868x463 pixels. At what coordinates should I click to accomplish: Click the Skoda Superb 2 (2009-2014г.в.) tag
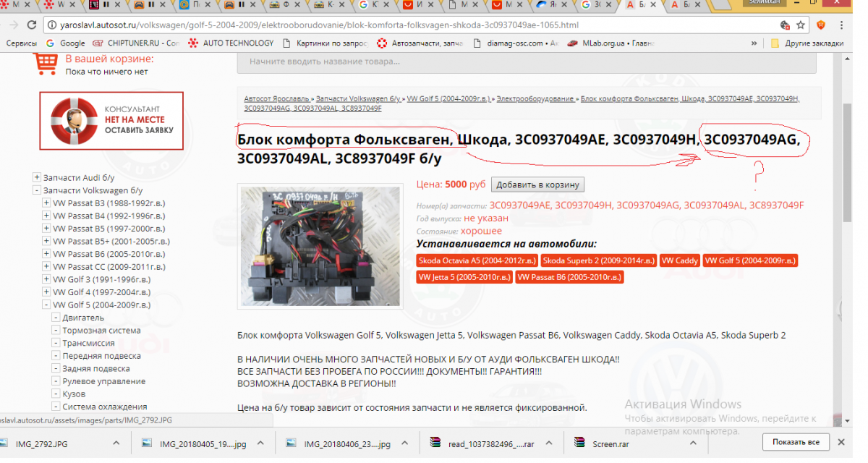(x=598, y=260)
